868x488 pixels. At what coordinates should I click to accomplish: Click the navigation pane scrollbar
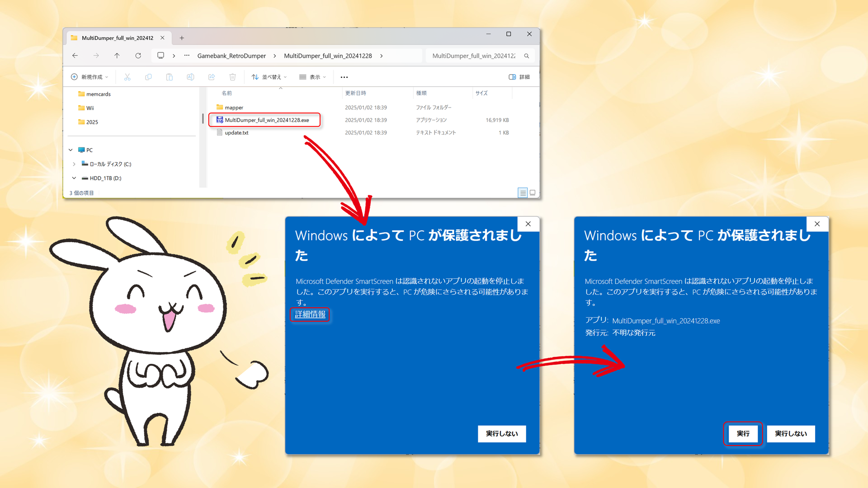click(203, 119)
